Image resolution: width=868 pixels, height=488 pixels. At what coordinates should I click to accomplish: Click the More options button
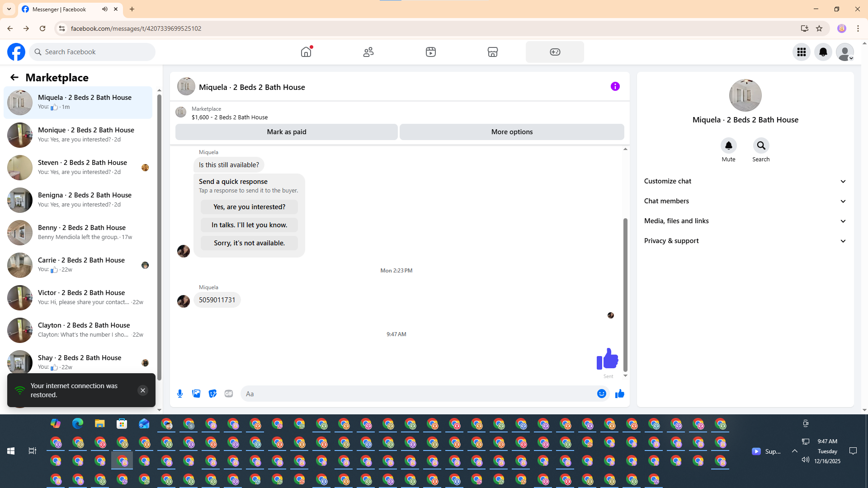pos(512,132)
